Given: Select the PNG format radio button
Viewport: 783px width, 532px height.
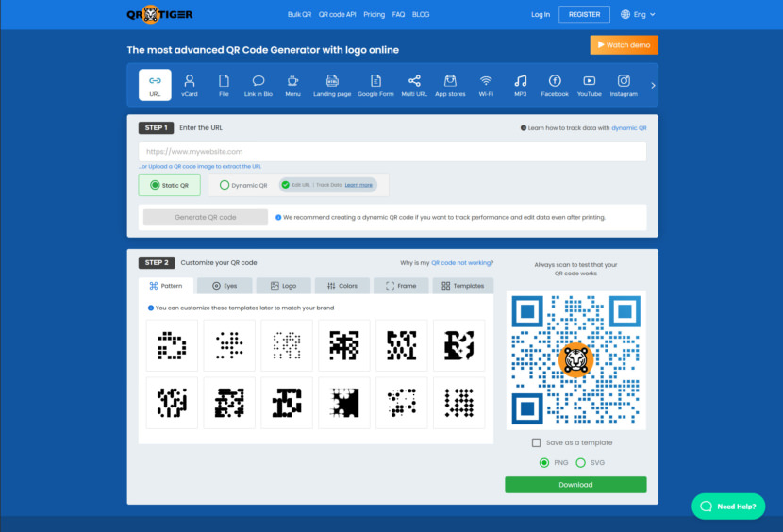Looking at the screenshot, I should (x=544, y=462).
